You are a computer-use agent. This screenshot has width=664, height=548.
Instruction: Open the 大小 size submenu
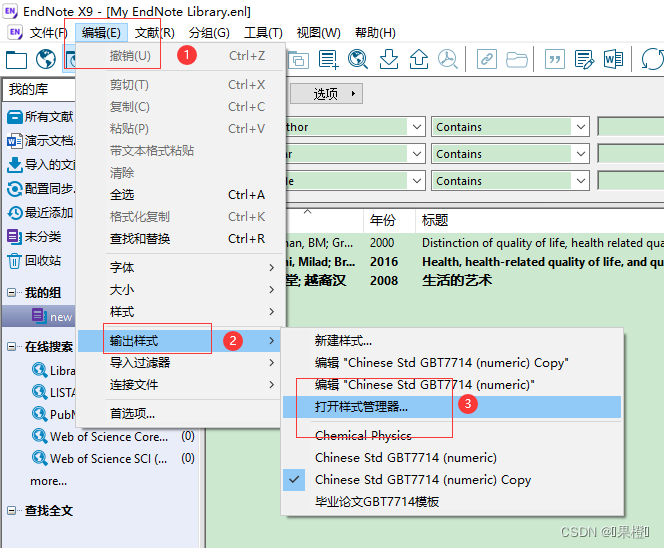[x=181, y=290]
